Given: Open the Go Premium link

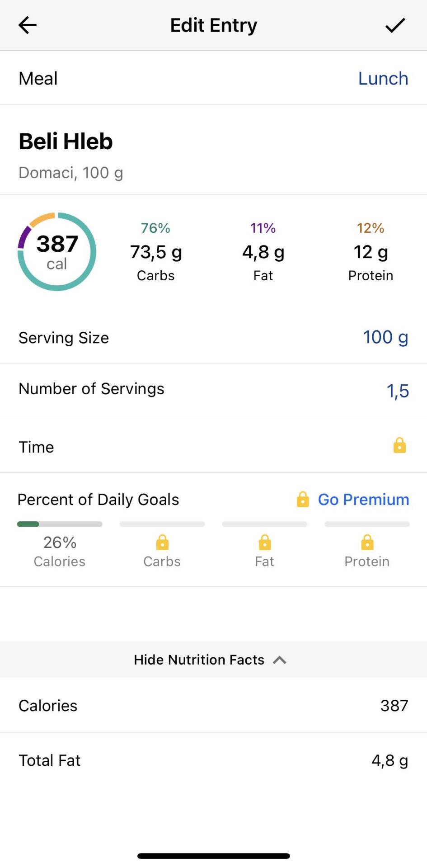Looking at the screenshot, I should click(x=363, y=500).
